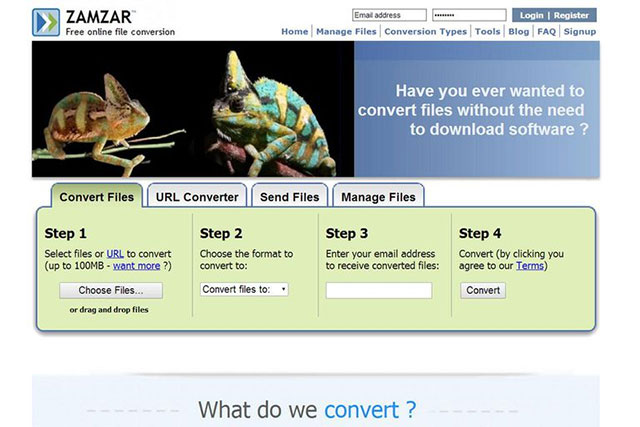Switch to the URL Converter tab
The height and width of the screenshot is (427, 640).
click(x=197, y=197)
